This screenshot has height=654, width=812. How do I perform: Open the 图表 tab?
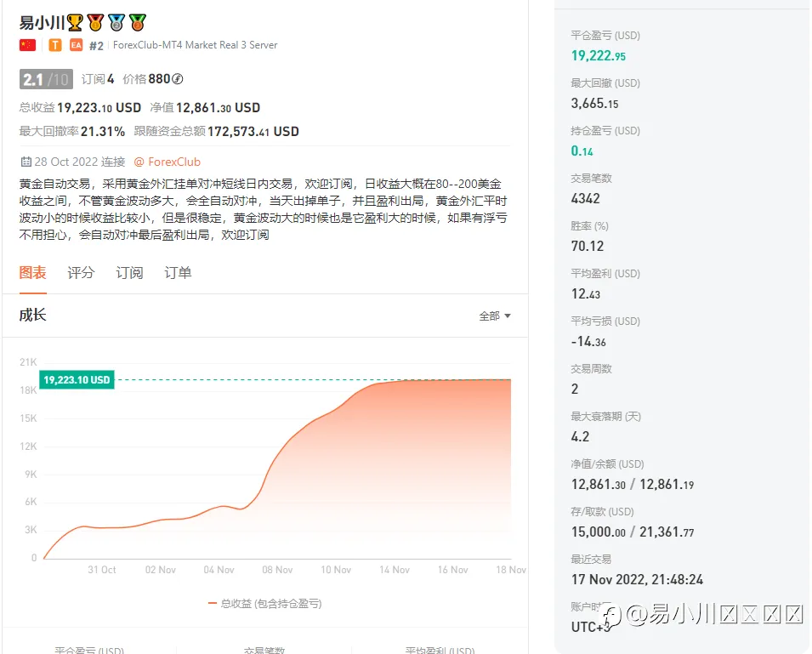(32, 272)
